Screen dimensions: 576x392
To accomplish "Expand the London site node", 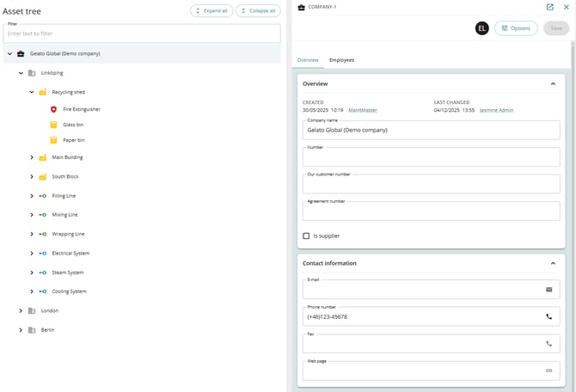I will (x=21, y=310).
